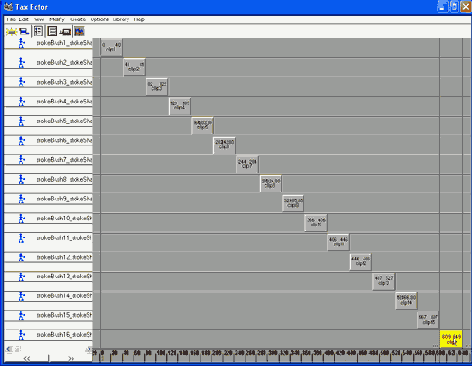Click the yellow starburst toolbar icon
The image size is (472, 366).
click(x=11, y=32)
